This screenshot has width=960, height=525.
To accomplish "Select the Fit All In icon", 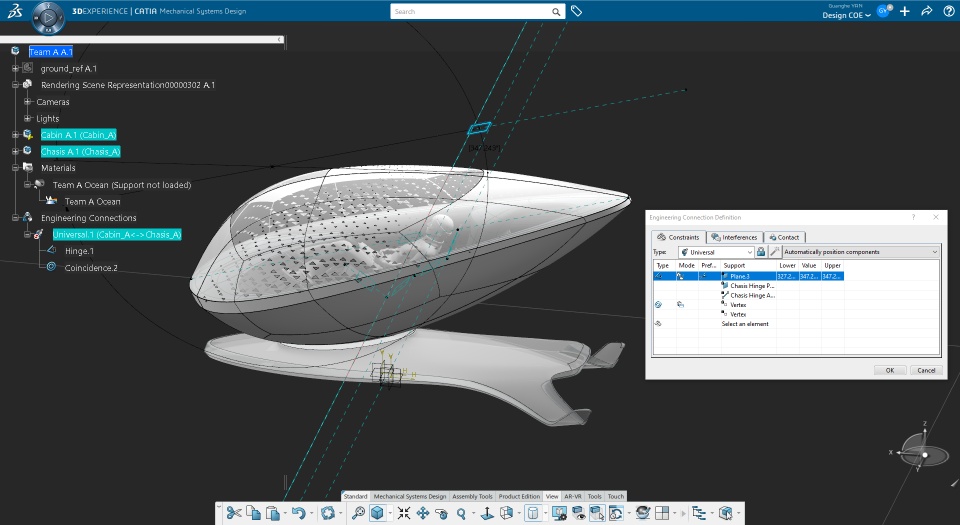I will (x=403, y=513).
